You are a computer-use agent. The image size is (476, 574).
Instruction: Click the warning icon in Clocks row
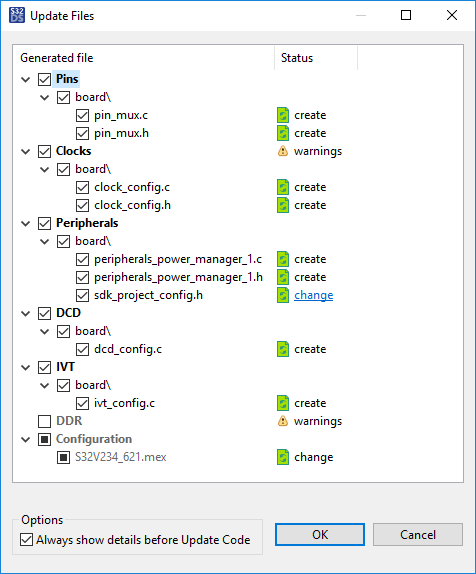[283, 151]
